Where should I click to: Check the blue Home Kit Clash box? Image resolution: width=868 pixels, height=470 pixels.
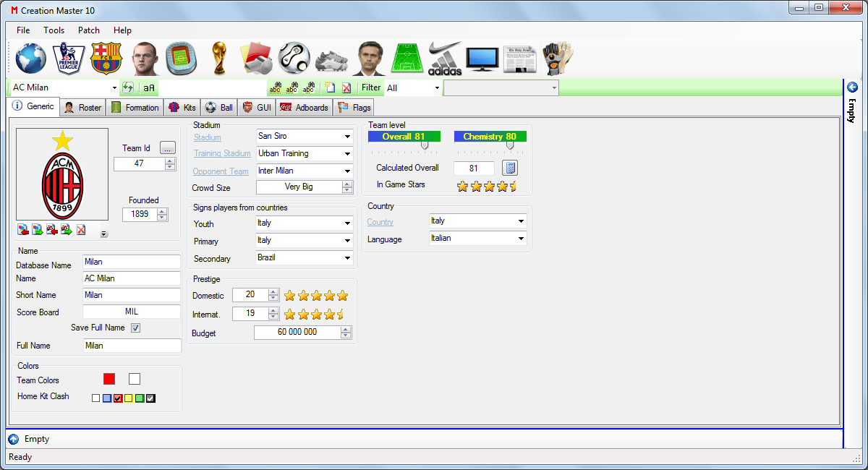coord(106,398)
